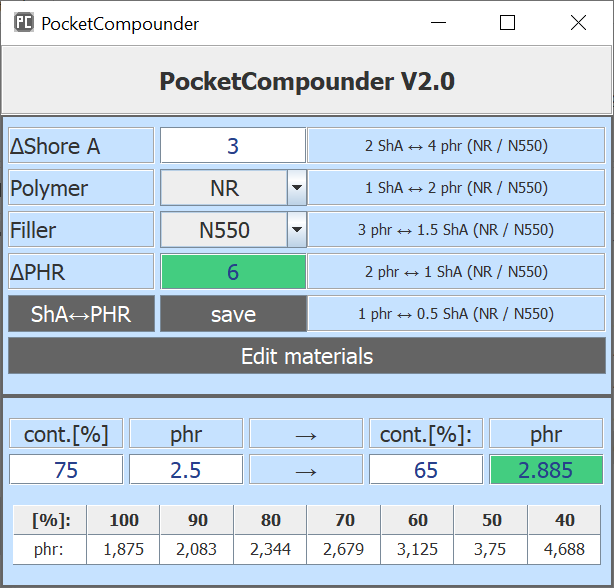Click the ΔShore A input field
The width and height of the screenshot is (614, 588).
[233, 146]
